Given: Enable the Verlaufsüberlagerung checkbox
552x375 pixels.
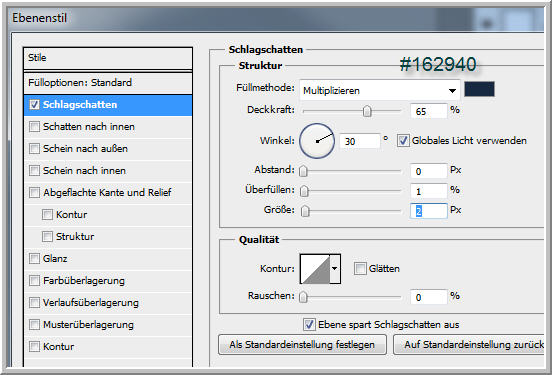Looking at the screenshot, I should (34, 302).
